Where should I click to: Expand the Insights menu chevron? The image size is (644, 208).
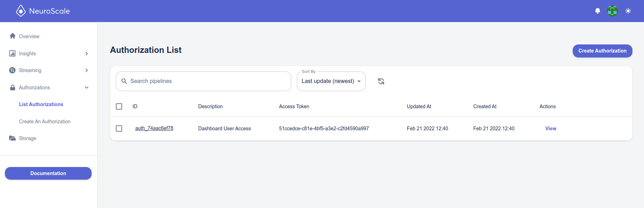[87, 54]
